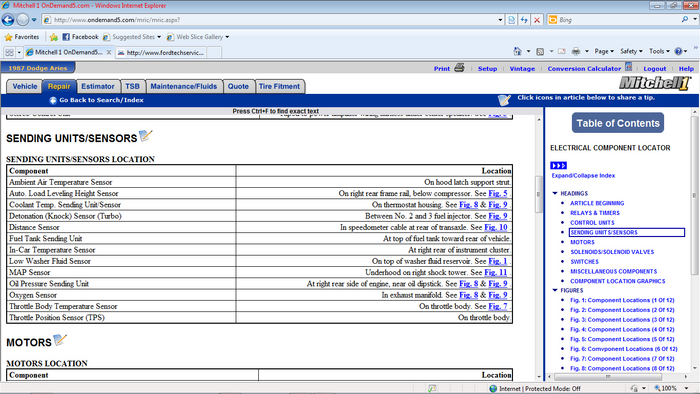Click the Home icon in command bar

pyautogui.click(x=517, y=51)
